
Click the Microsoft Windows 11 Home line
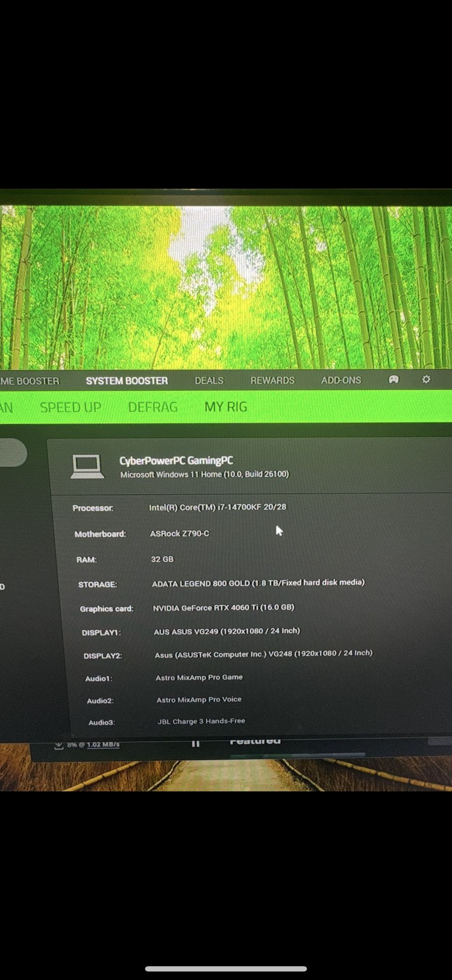[x=205, y=474]
